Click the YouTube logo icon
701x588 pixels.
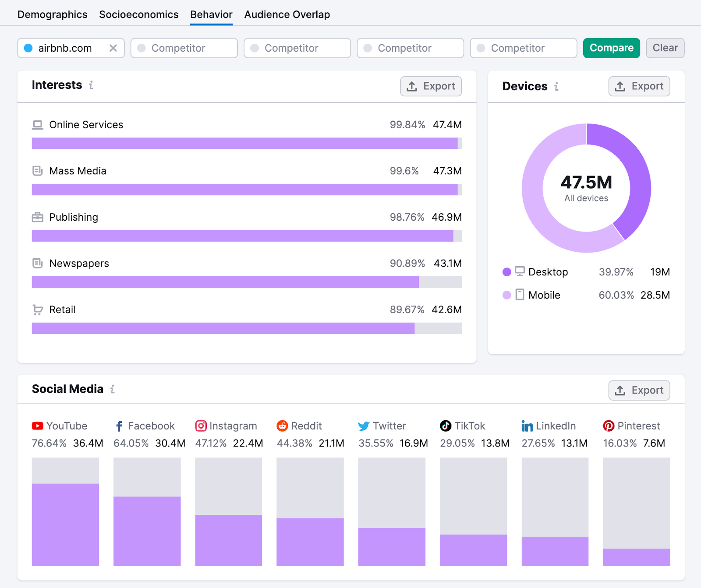coord(38,426)
